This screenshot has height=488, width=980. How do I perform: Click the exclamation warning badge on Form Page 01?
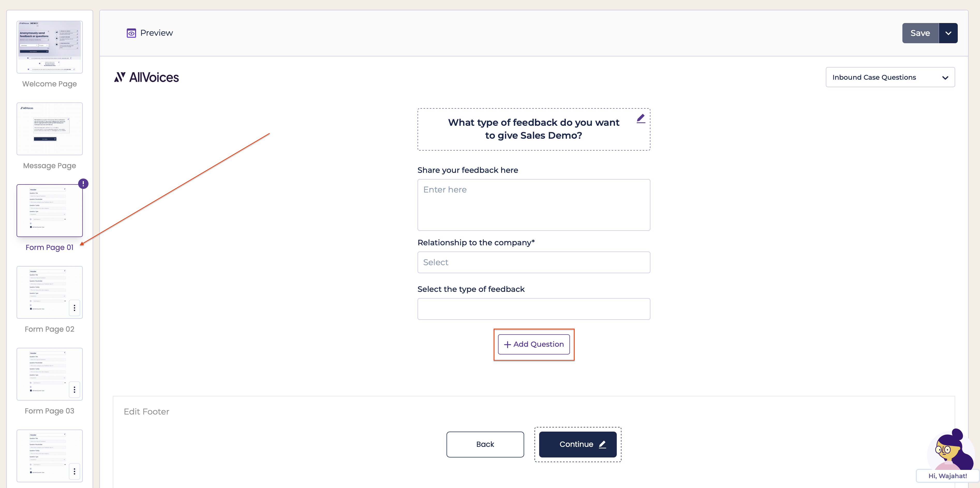click(83, 184)
